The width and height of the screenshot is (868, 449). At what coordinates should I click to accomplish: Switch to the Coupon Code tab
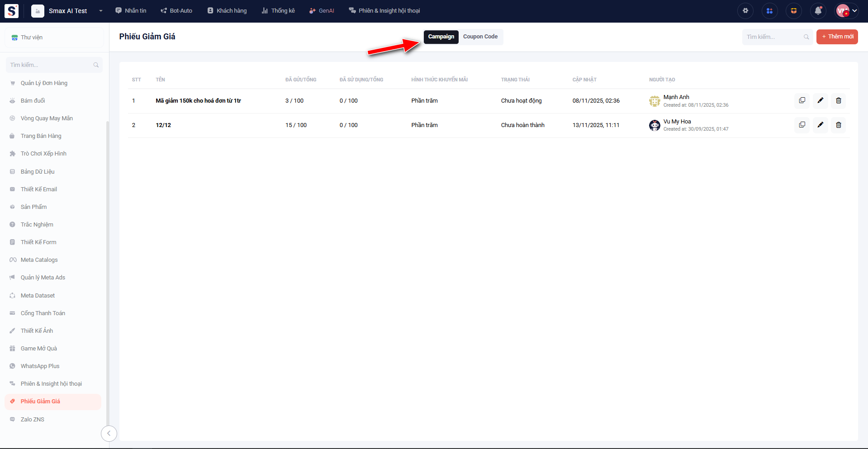pyautogui.click(x=480, y=37)
